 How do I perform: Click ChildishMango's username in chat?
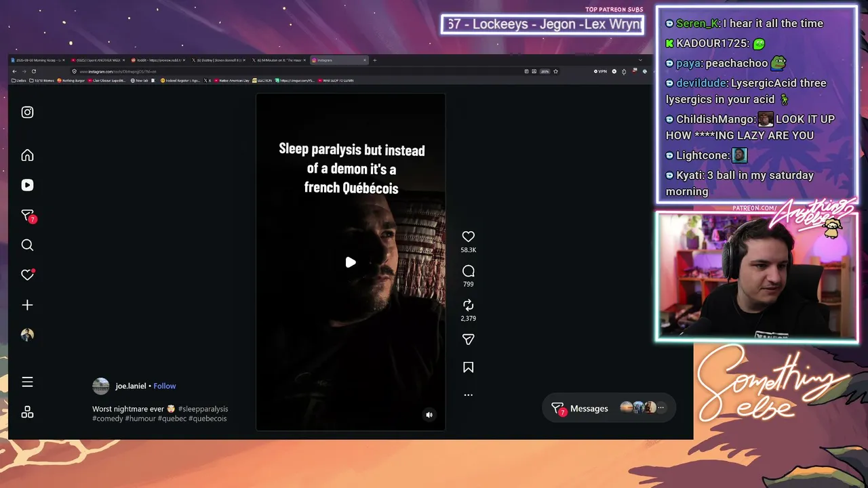pyautogui.click(x=715, y=119)
